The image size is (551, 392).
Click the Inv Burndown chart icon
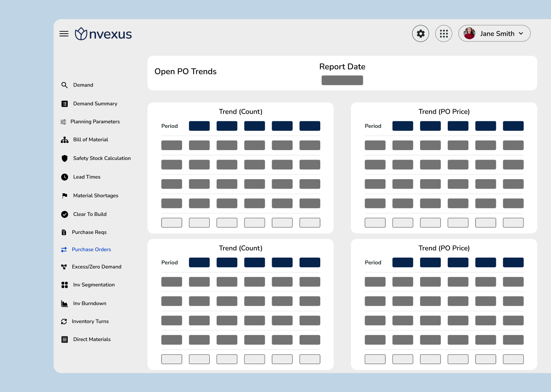(x=65, y=304)
